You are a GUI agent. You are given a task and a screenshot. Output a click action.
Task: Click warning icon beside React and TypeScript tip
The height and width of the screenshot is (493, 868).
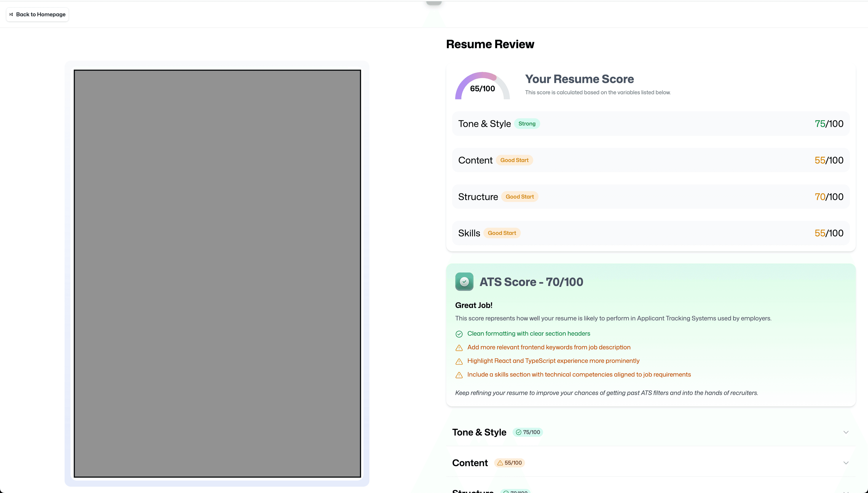tap(459, 361)
